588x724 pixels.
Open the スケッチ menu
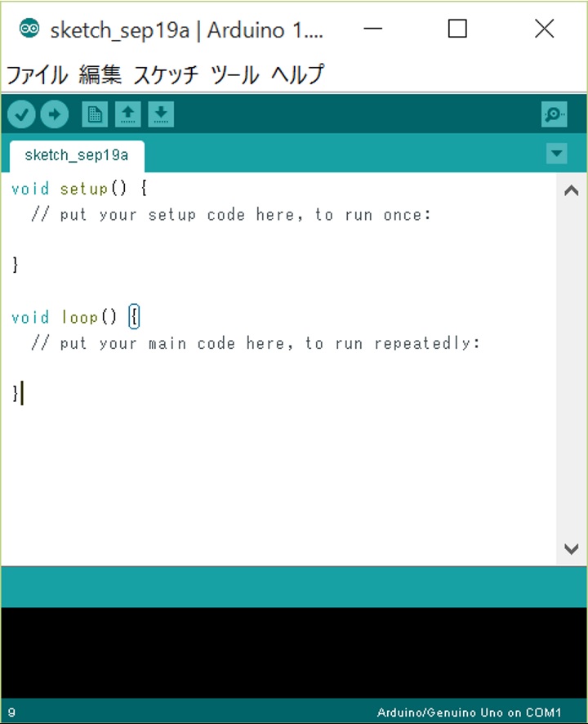166,75
